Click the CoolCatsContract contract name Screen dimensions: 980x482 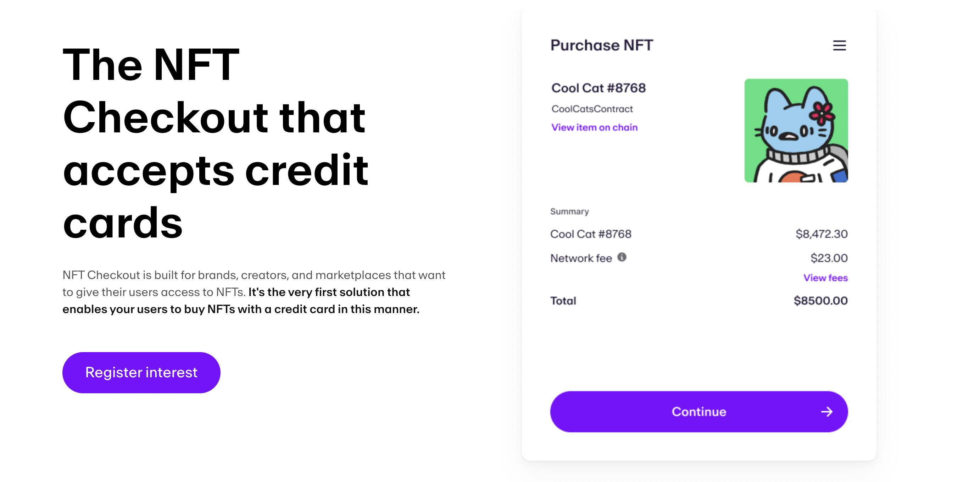coord(592,109)
